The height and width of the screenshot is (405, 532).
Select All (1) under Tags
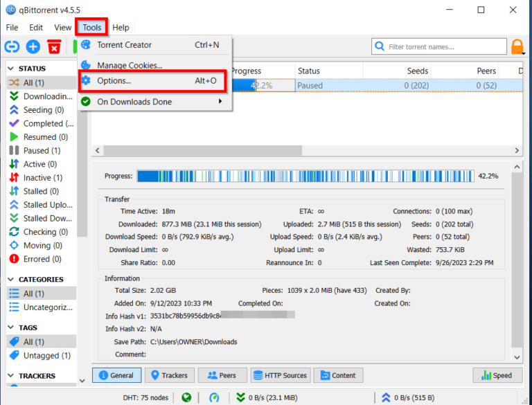point(42,342)
